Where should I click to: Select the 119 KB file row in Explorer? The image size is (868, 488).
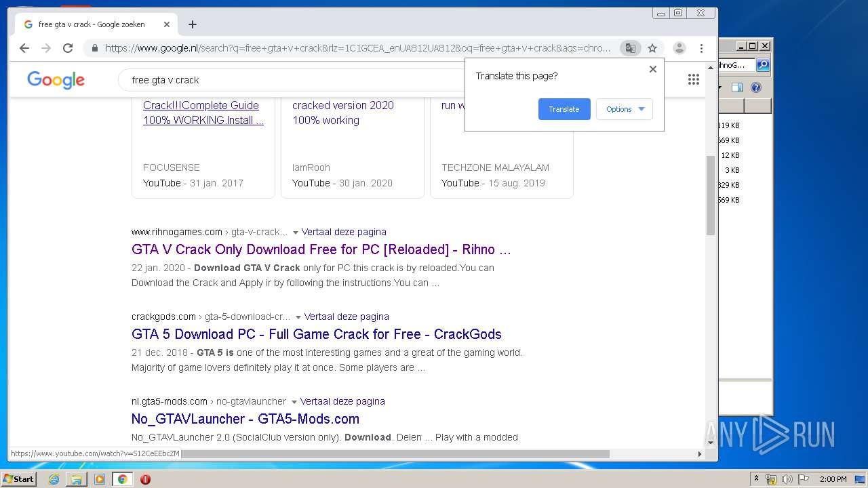[x=745, y=125]
